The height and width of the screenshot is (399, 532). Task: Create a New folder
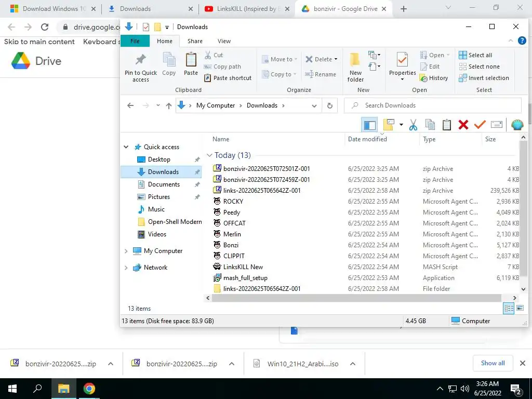(x=355, y=67)
